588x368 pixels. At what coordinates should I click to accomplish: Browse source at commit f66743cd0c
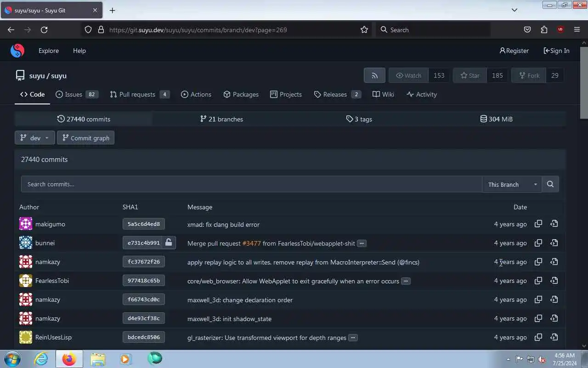click(554, 299)
